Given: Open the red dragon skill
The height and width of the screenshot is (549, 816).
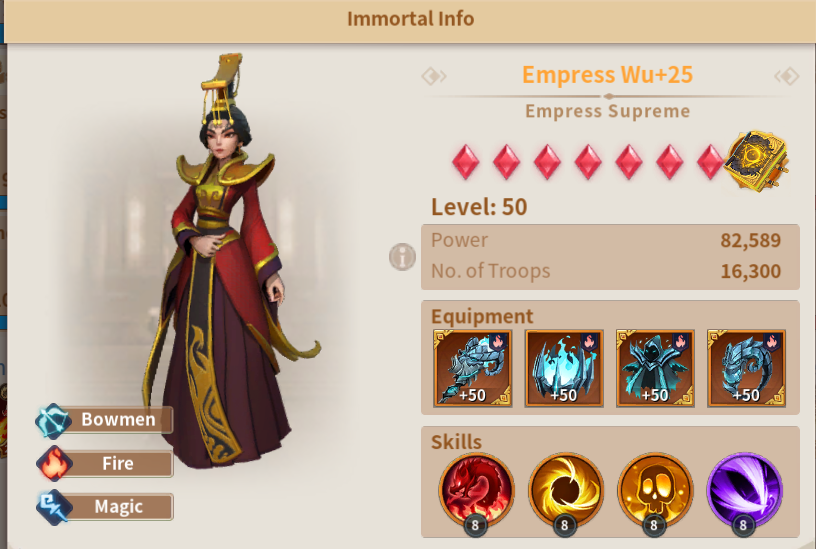Looking at the screenshot, I should (476, 492).
